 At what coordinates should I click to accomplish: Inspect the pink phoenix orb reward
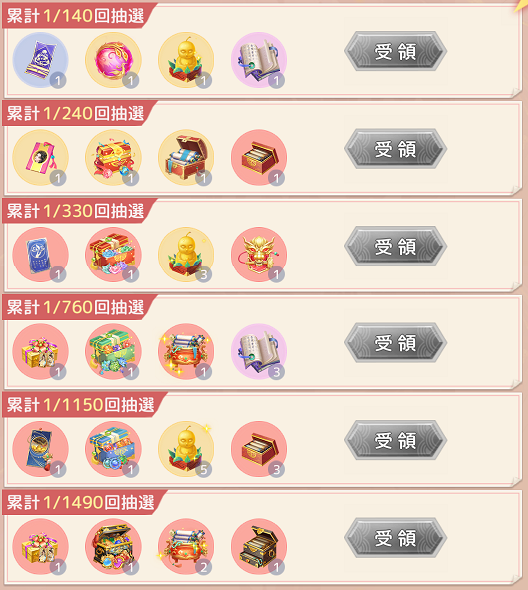[x=113, y=60]
